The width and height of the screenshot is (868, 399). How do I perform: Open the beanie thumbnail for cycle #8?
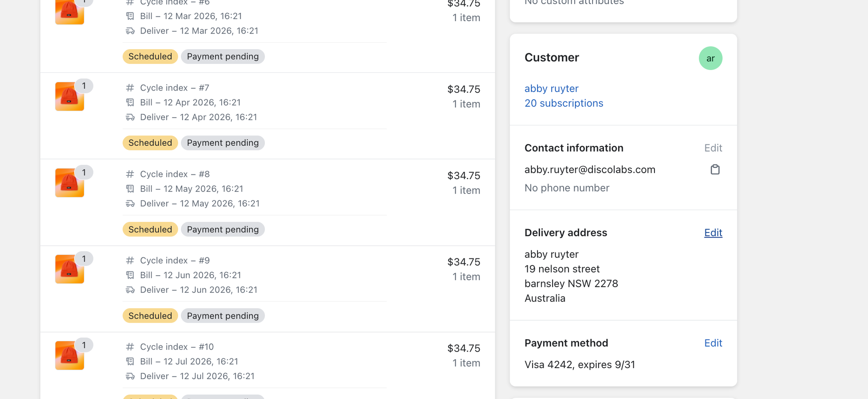click(70, 183)
